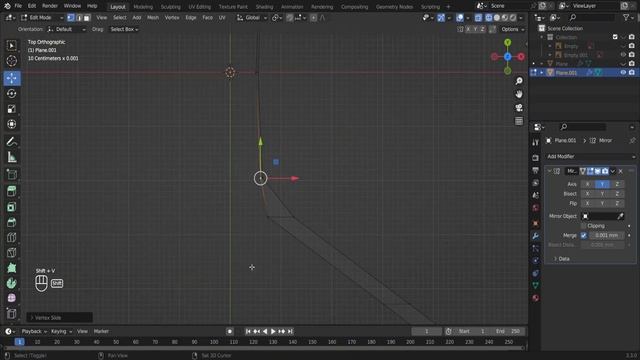Select the Smooth tool
This screenshot has width=640, height=360.
tap(11, 298)
